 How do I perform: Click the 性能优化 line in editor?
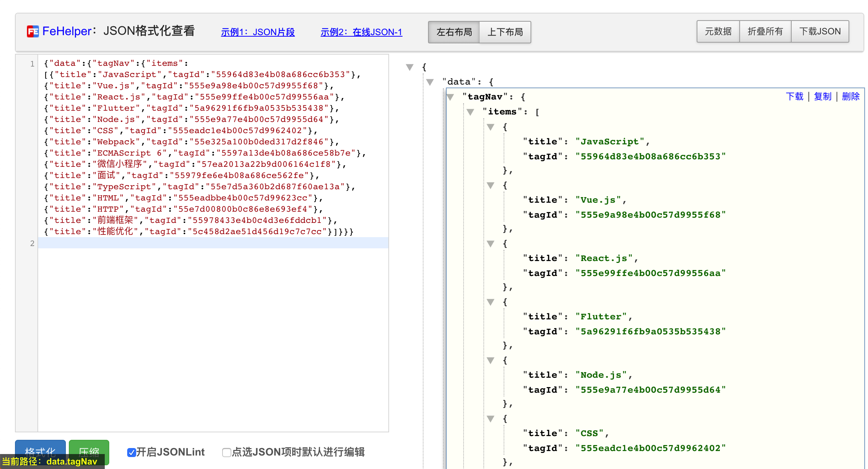pos(199,232)
